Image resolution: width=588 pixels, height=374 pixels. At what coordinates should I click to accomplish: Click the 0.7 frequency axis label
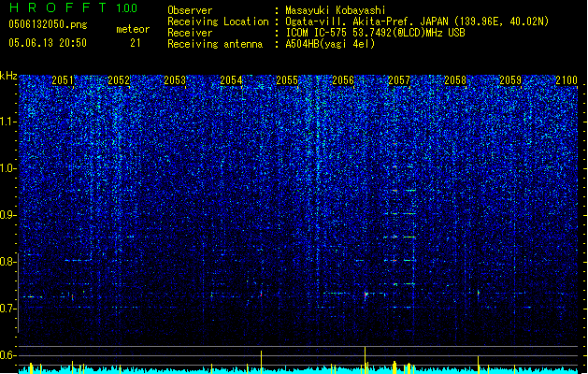pos(8,309)
